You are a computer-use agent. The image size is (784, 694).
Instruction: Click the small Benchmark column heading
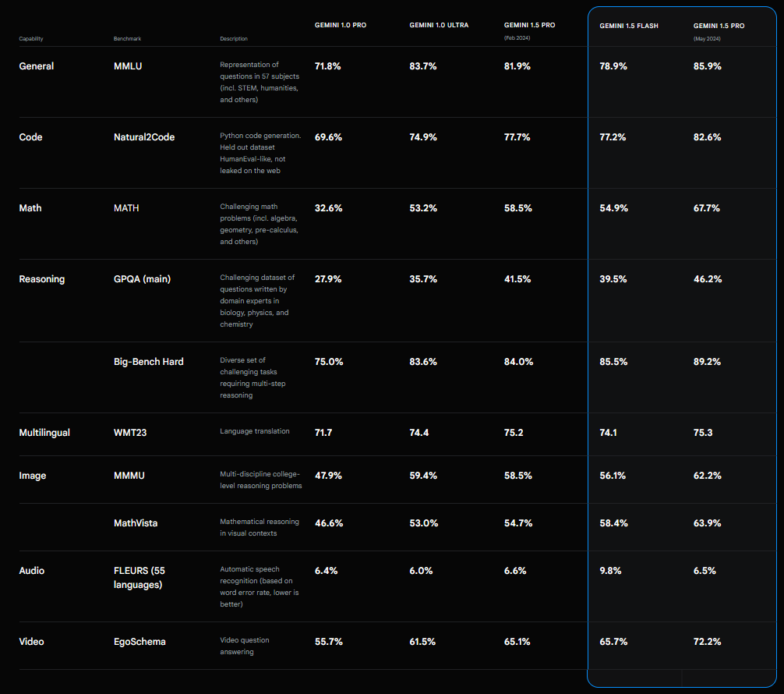coord(127,38)
